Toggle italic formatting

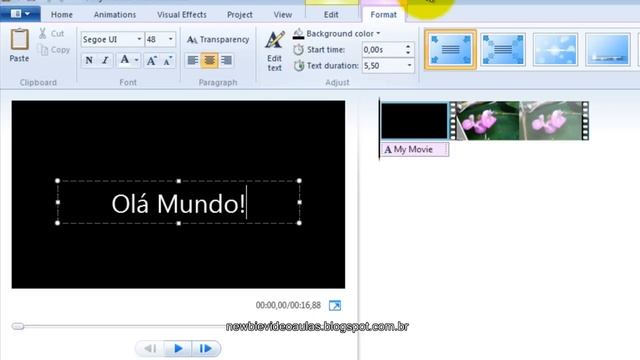(105, 60)
